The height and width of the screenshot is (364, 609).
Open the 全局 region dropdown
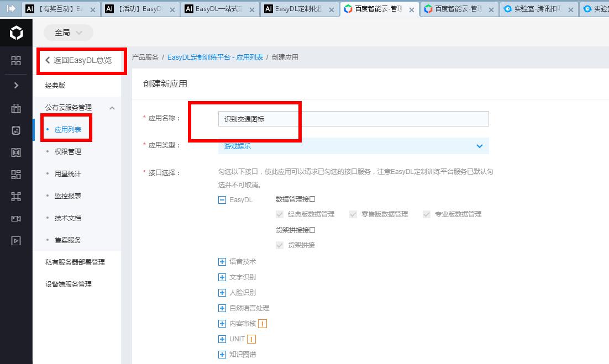point(69,33)
